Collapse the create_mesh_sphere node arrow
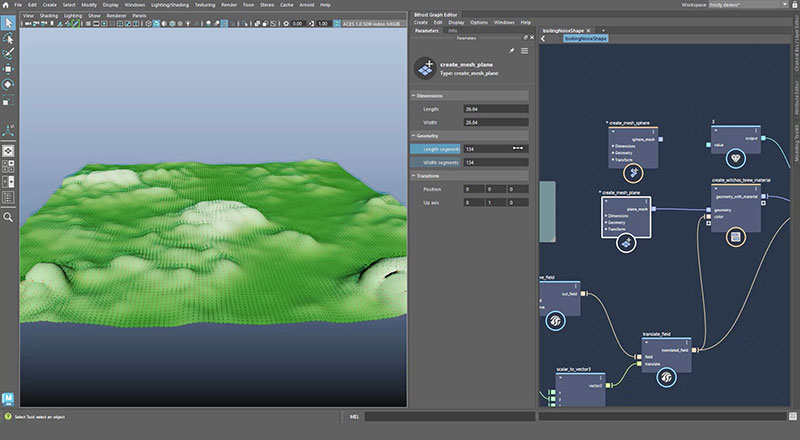 tap(613, 131)
